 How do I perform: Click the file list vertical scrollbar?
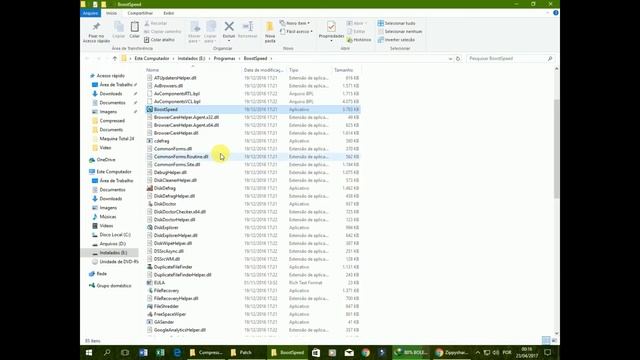[556, 149]
